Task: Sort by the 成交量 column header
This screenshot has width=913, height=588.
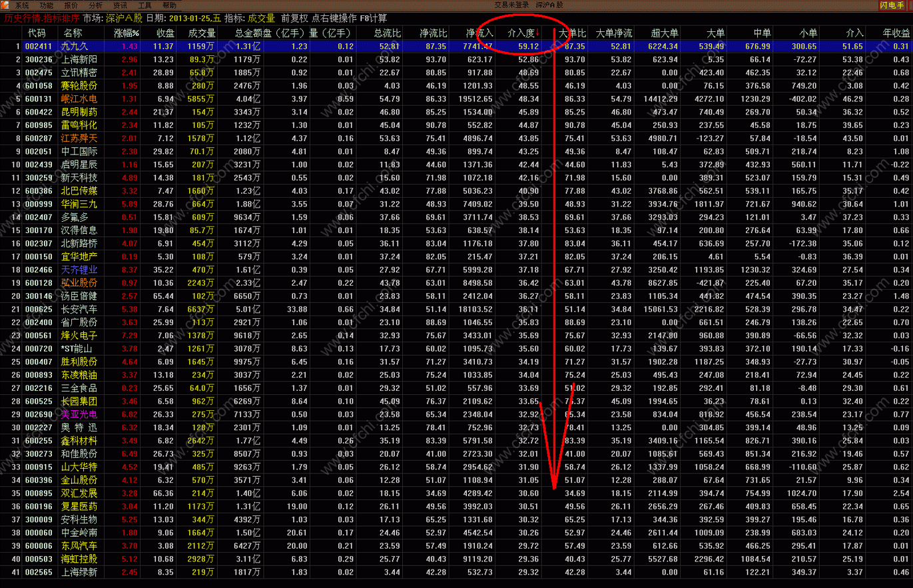Action: pos(202,33)
